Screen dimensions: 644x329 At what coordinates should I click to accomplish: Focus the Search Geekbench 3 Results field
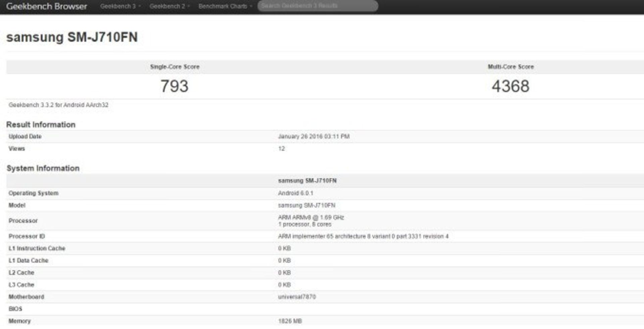click(x=318, y=6)
